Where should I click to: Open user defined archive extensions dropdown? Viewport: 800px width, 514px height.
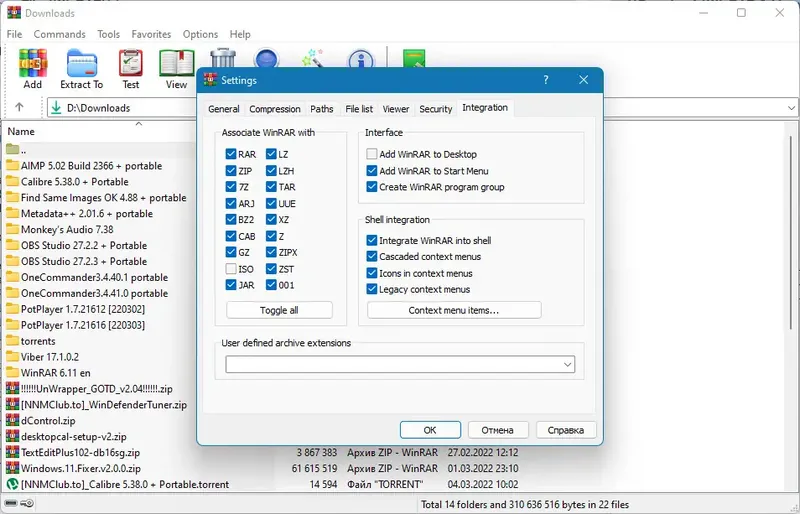pyautogui.click(x=567, y=364)
